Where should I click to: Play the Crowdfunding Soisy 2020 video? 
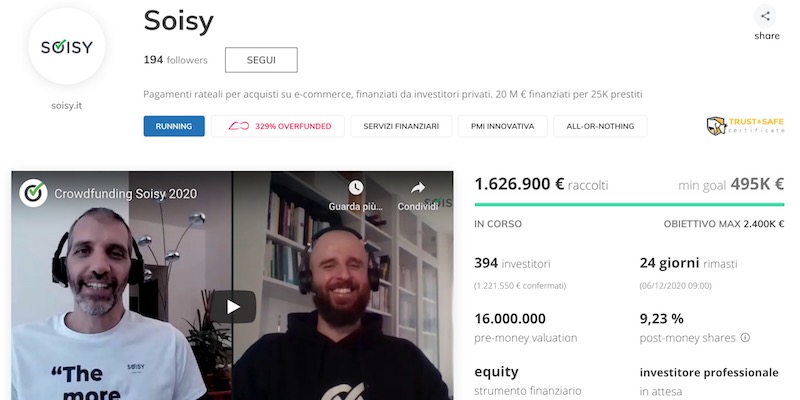233,307
